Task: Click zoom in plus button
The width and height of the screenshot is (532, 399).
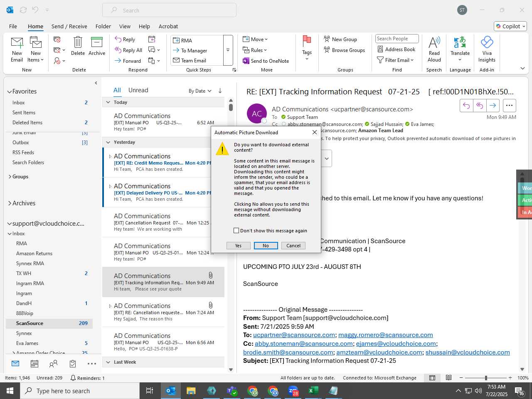Action: [510, 378]
